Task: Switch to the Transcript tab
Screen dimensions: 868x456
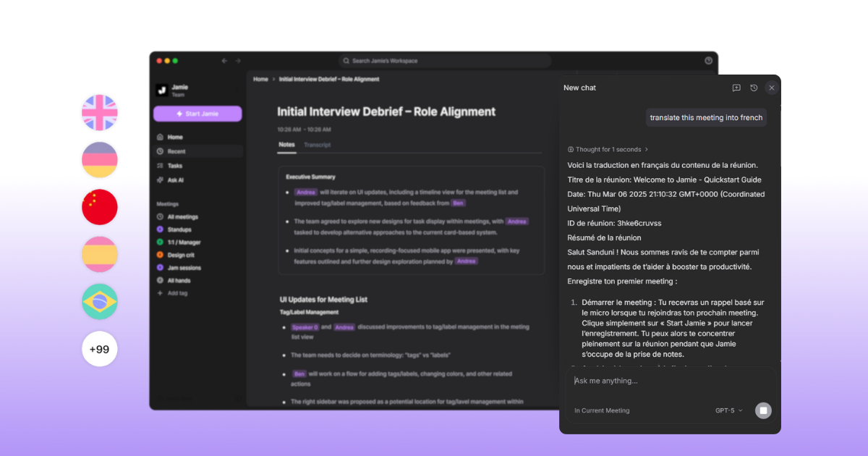Action: coord(317,145)
